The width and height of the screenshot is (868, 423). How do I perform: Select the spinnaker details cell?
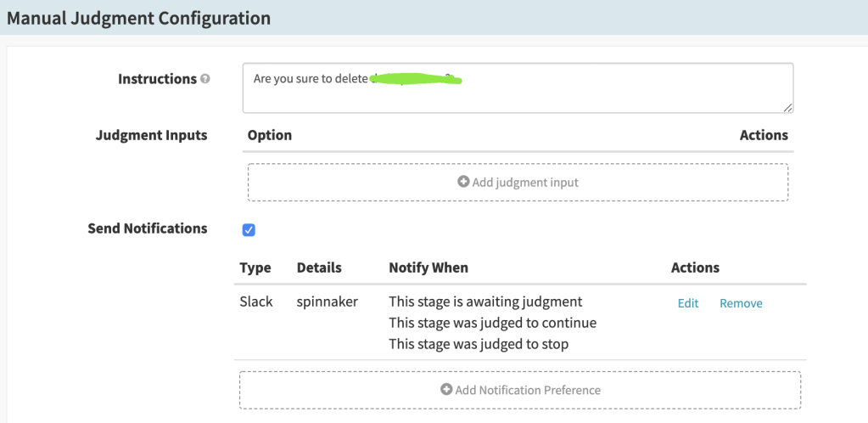tap(326, 302)
